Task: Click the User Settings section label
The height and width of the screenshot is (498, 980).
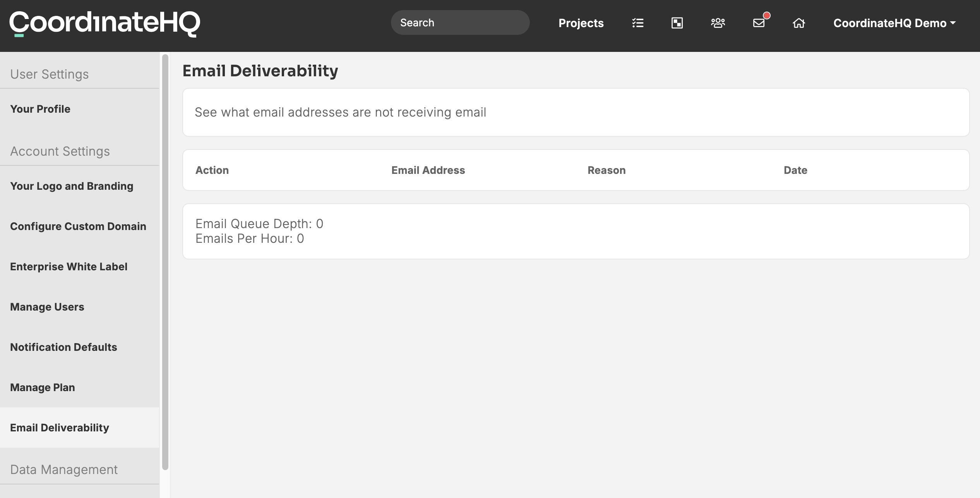Action: (50, 74)
